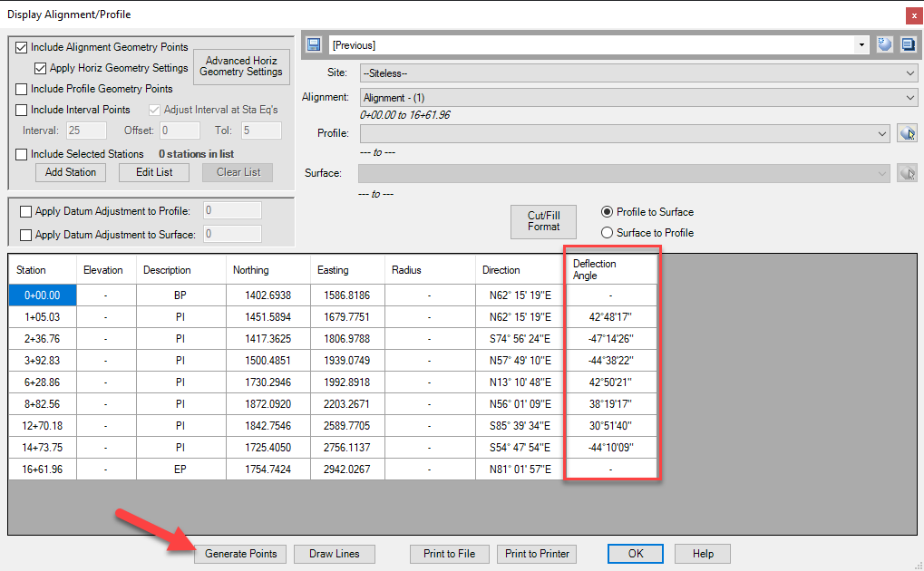The width and height of the screenshot is (924, 571).
Task: Enable Include Profile Geometry Points
Action: click(20, 88)
